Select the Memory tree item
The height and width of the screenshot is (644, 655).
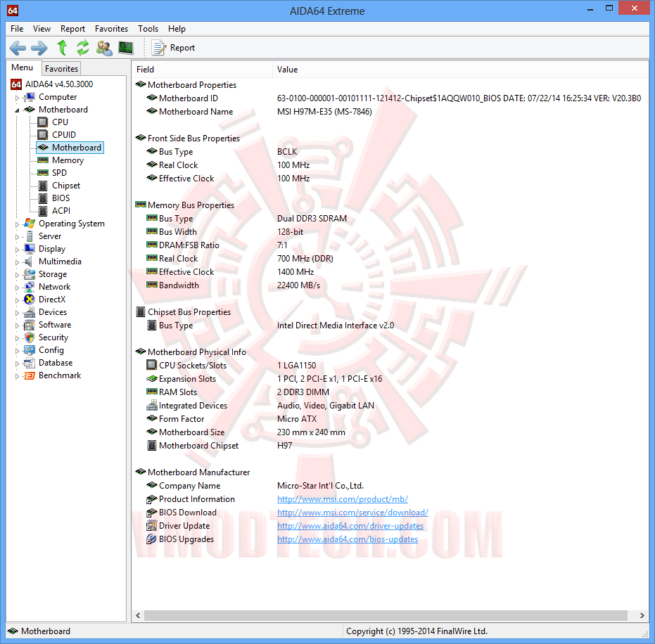[68, 160]
